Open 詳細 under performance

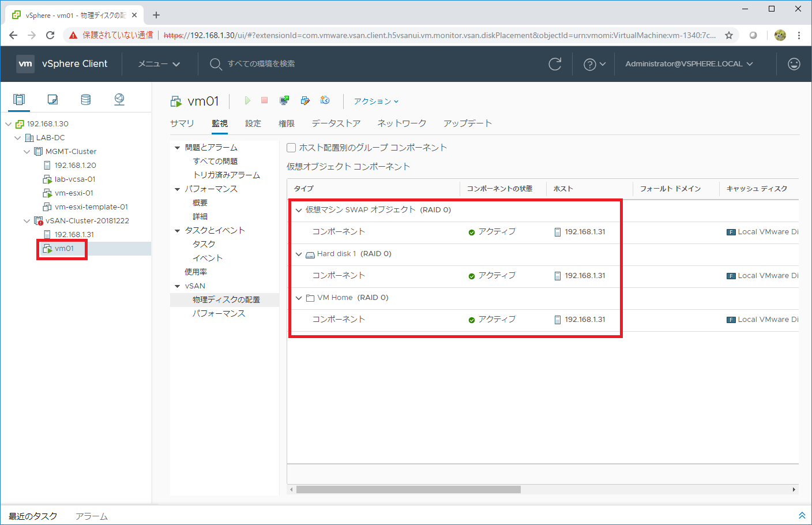tap(200, 217)
